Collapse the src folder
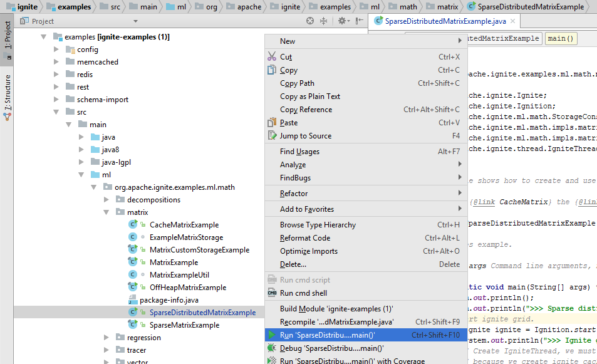Viewport: 597px width, 364px height. (x=56, y=112)
